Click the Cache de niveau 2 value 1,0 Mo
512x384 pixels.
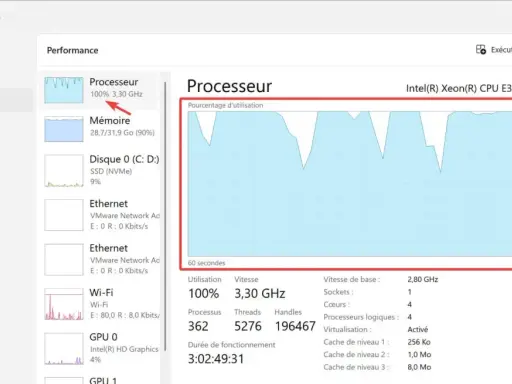tap(419, 355)
